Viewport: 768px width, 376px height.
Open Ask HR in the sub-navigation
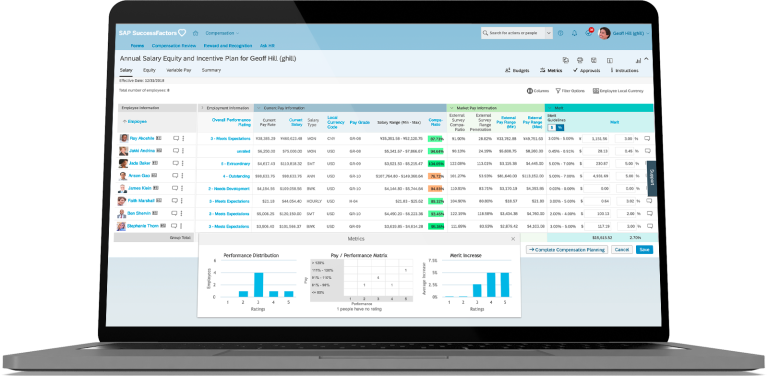[x=267, y=46]
